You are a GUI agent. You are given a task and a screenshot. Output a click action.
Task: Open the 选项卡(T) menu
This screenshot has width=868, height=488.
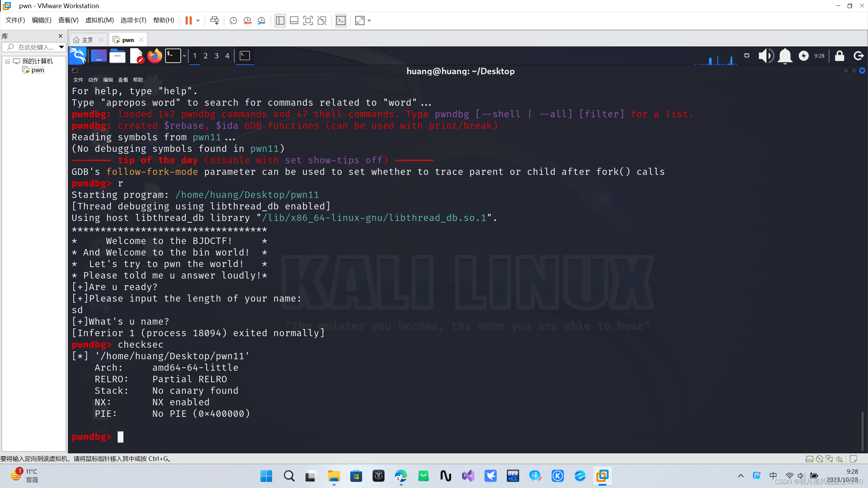(x=133, y=20)
